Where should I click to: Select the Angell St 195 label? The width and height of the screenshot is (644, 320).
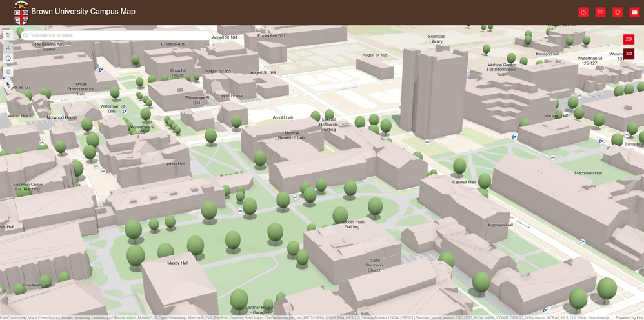[374, 55]
